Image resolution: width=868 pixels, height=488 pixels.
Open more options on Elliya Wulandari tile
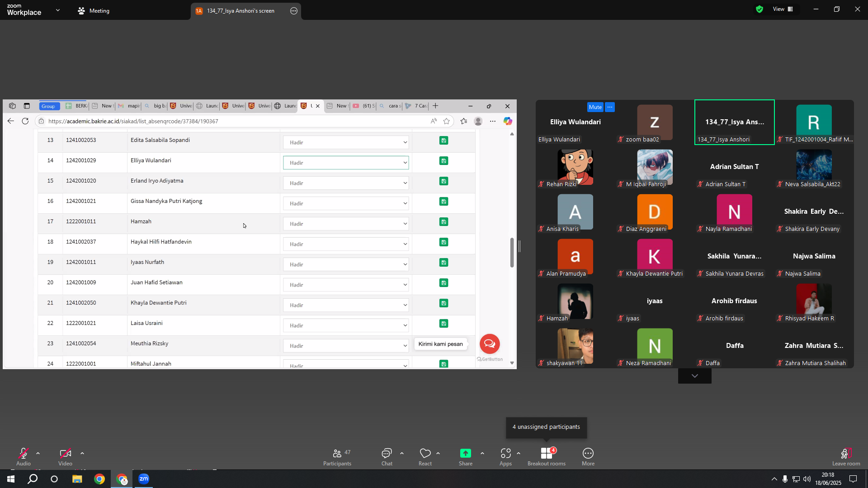click(610, 107)
